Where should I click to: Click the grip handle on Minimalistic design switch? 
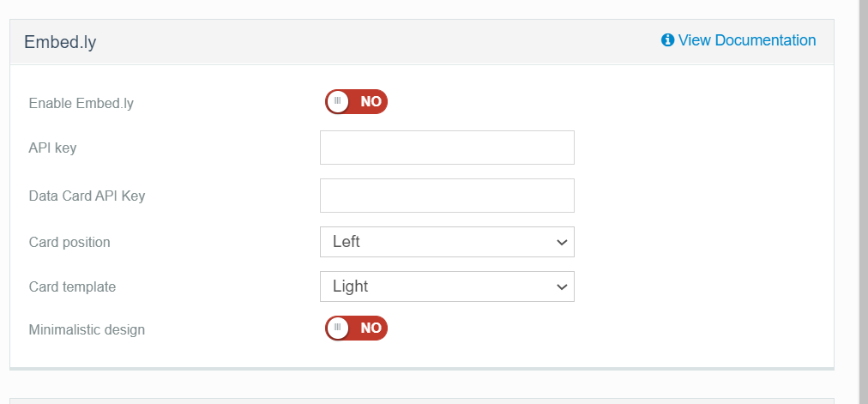(338, 328)
